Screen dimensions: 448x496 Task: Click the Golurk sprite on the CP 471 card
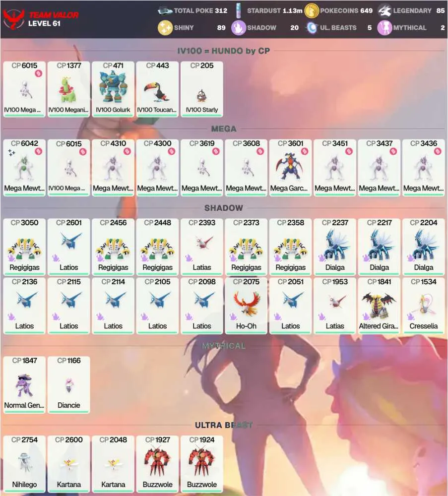[x=113, y=87]
